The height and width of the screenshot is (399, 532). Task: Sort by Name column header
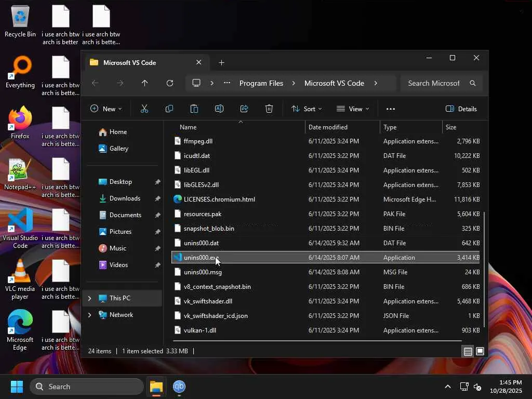click(x=188, y=127)
